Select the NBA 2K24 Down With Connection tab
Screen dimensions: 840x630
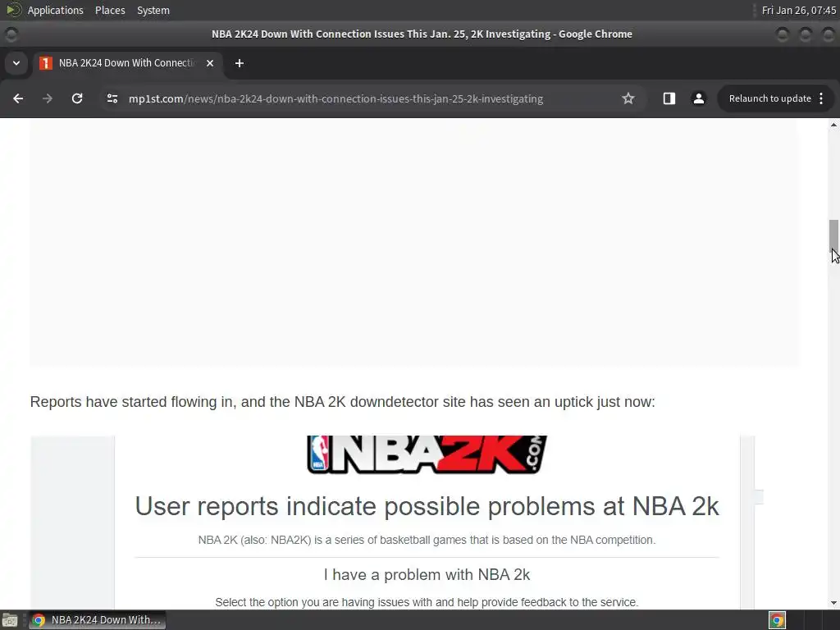128,63
